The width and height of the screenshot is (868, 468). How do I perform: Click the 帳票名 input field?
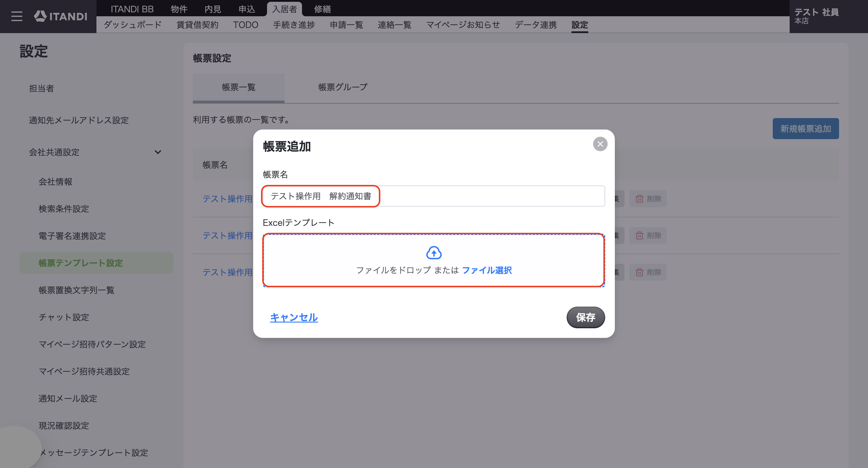tap(434, 196)
